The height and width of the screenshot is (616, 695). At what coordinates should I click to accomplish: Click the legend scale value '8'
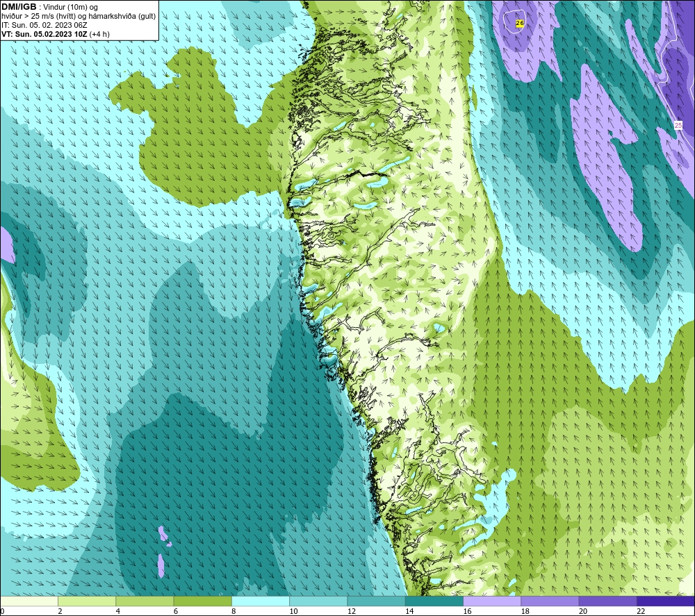tap(234, 611)
